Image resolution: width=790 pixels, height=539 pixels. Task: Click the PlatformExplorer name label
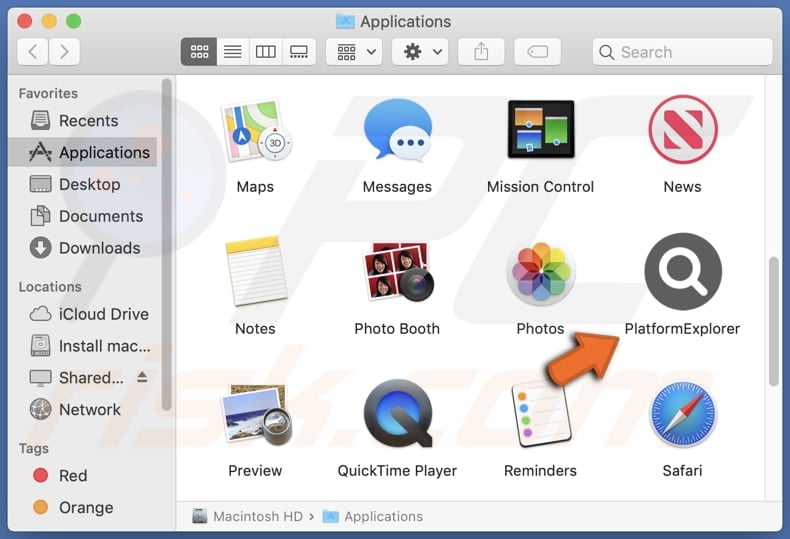pos(682,329)
